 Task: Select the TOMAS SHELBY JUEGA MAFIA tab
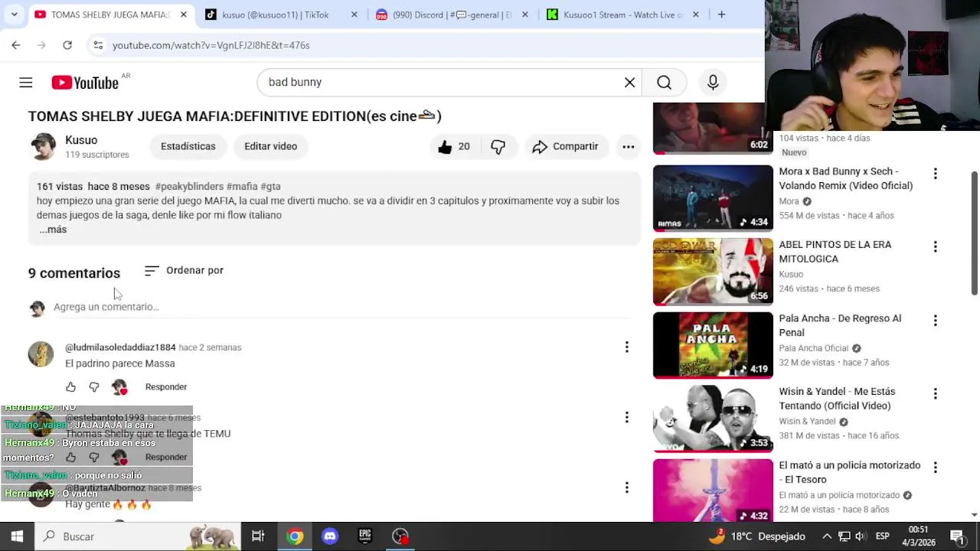[109, 15]
